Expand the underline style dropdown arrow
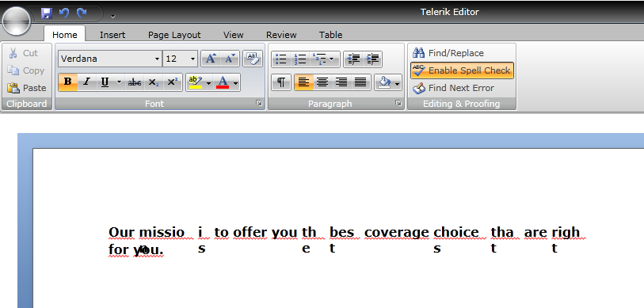 [x=119, y=82]
